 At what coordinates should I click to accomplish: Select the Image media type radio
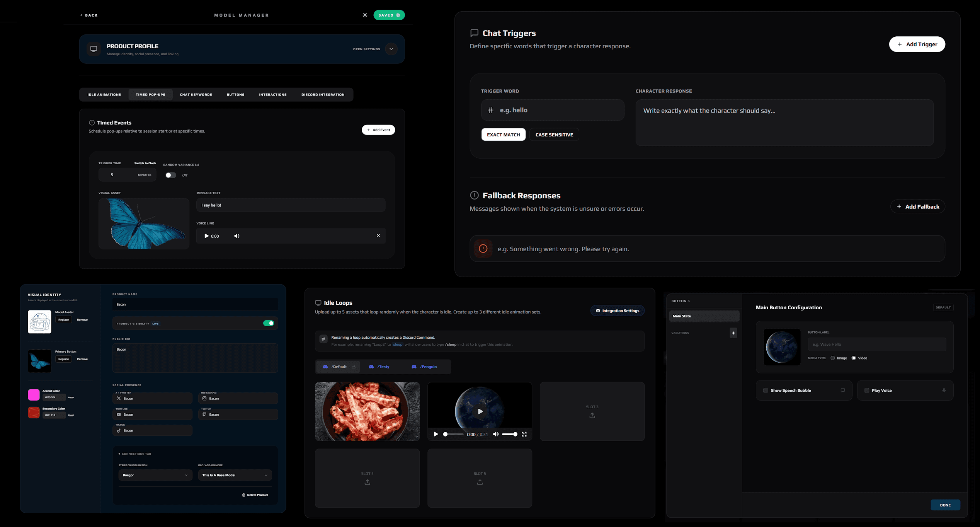tap(833, 358)
